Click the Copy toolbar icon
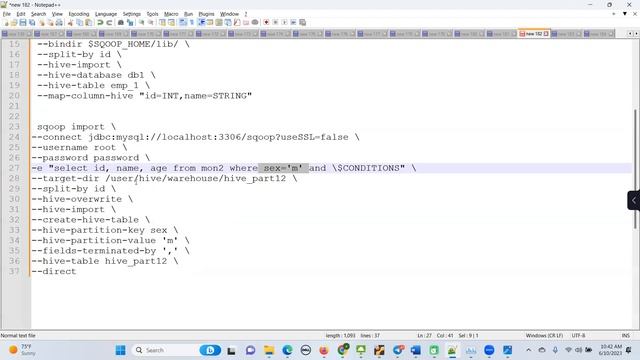 pos(80,22)
